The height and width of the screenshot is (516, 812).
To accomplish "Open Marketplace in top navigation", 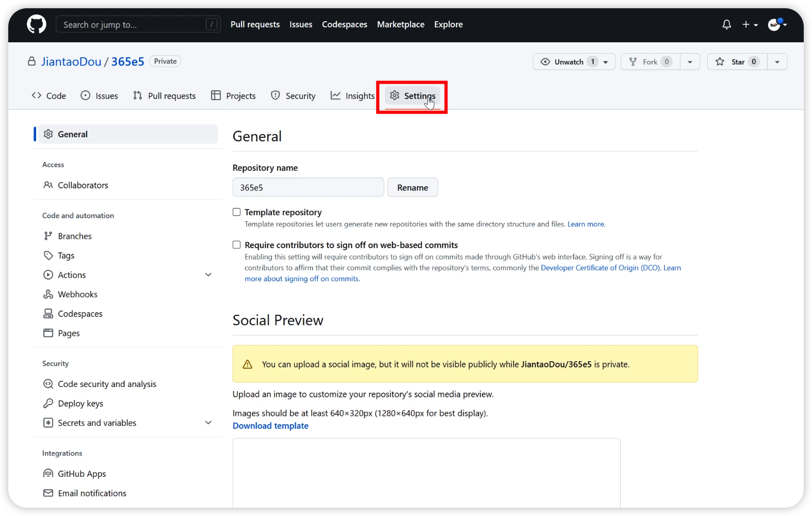I will [x=401, y=24].
